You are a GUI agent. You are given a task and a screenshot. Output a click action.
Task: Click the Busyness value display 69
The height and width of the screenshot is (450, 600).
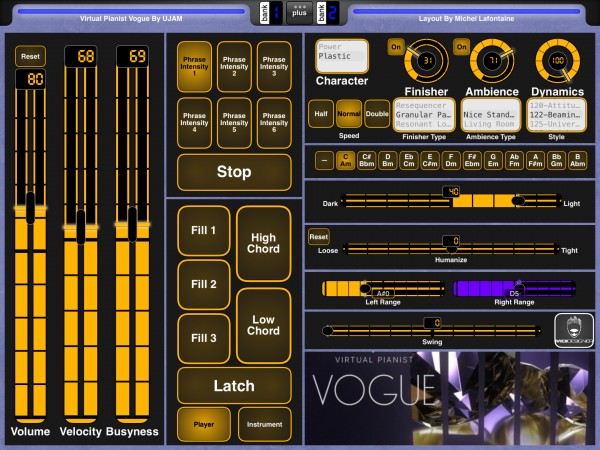point(132,56)
